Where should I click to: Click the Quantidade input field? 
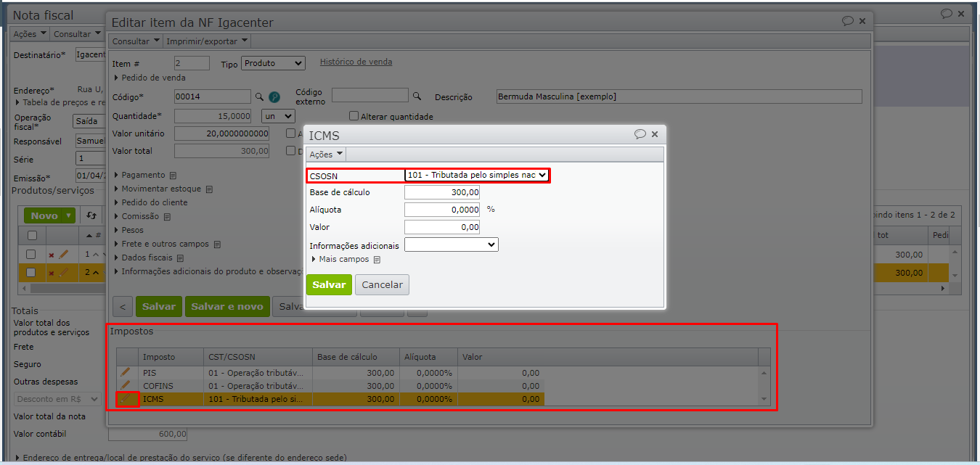point(213,116)
